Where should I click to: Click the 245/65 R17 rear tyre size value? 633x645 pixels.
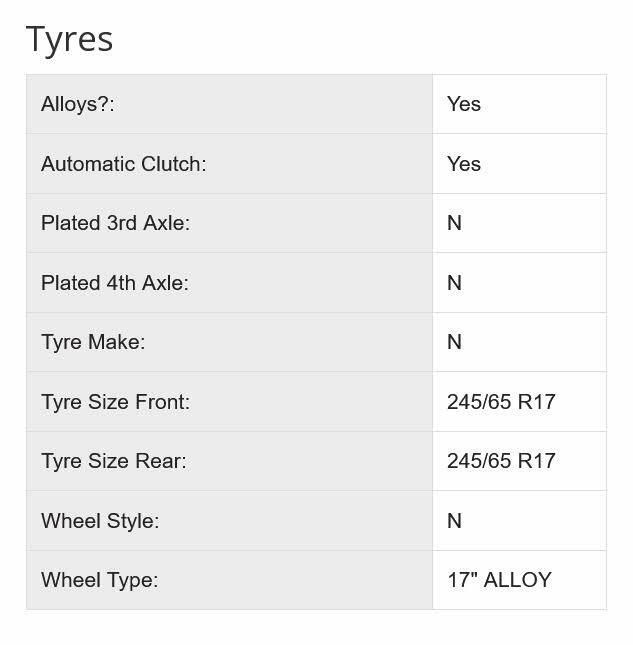point(501,461)
